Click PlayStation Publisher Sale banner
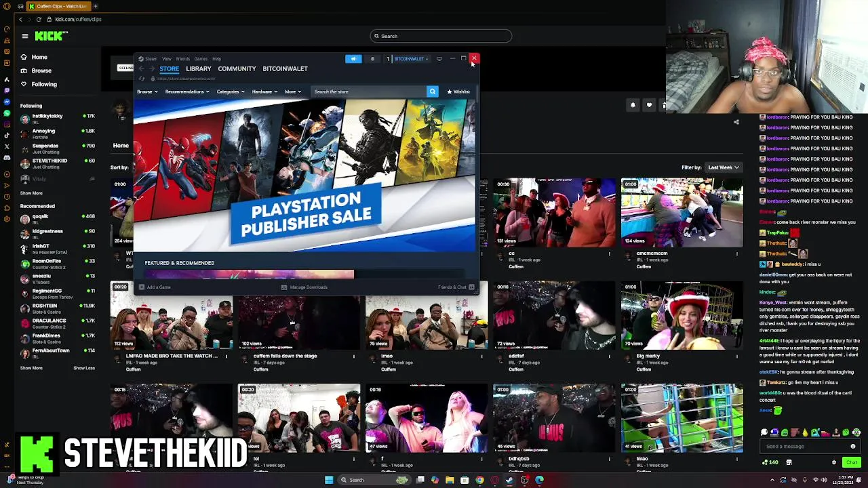The width and height of the screenshot is (868, 488). pyautogui.click(x=304, y=176)
